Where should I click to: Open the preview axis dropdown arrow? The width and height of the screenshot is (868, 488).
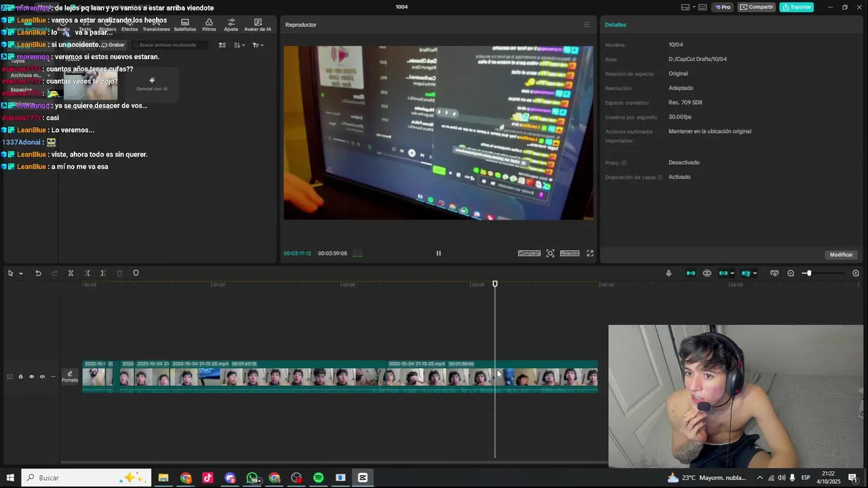[755, 273]
